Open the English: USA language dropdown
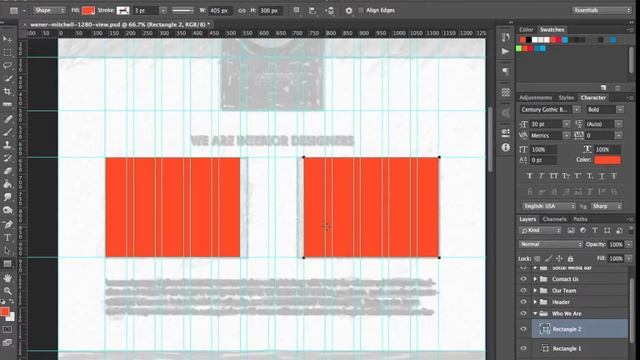640x360 pixels. tap(548, 206)
